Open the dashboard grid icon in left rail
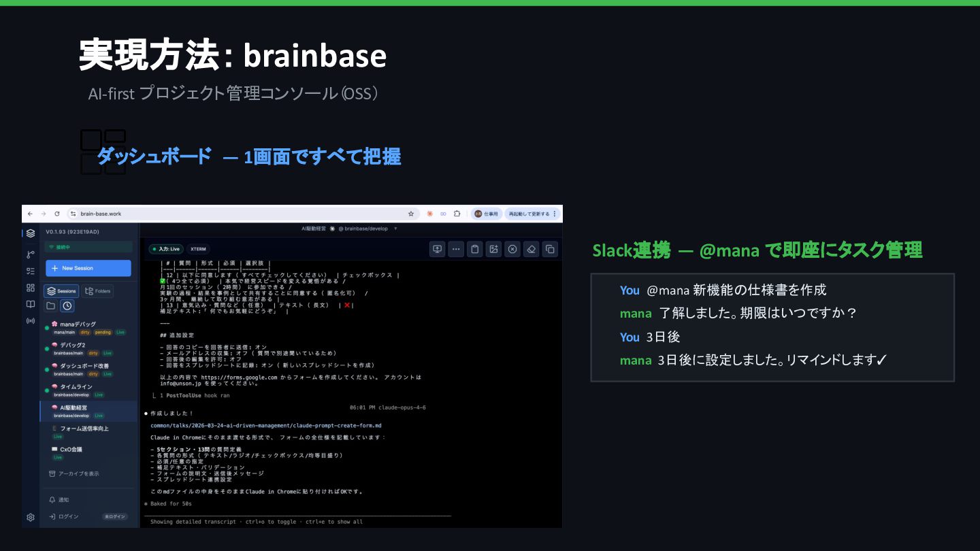 (x=31, y=288)
